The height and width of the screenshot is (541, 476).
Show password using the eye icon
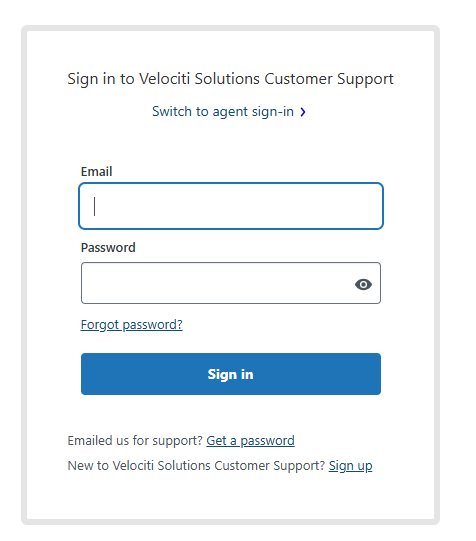coord(363,285)
